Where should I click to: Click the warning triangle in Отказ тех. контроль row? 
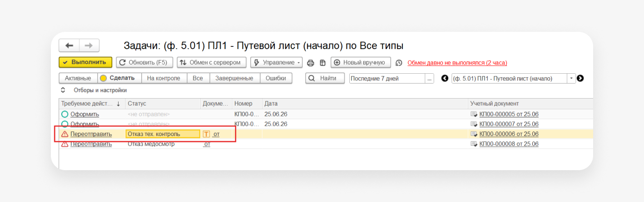pos(64,134)
